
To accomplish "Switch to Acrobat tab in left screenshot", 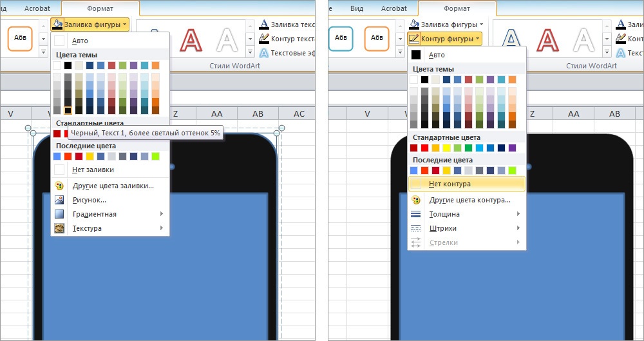I will point(37,8).
